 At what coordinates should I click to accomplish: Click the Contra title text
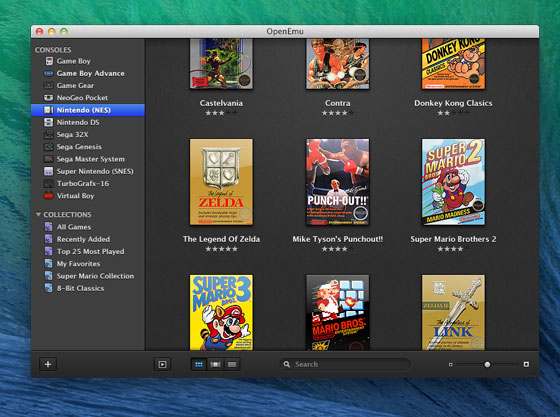point(338,103)
